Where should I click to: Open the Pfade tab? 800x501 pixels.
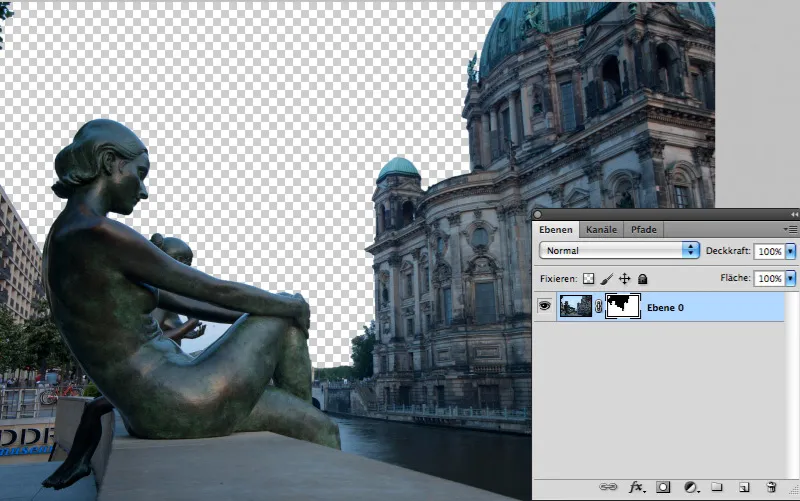[x=644, y=230]
